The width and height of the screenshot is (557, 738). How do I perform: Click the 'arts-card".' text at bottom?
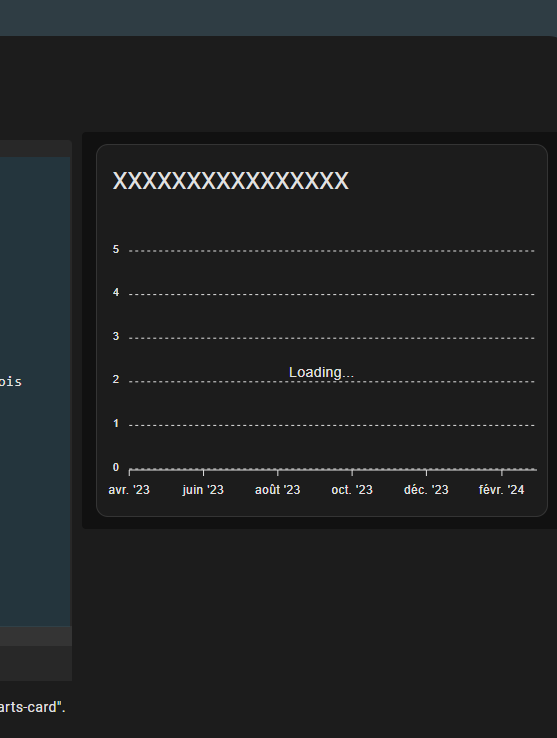click(32, 707)
